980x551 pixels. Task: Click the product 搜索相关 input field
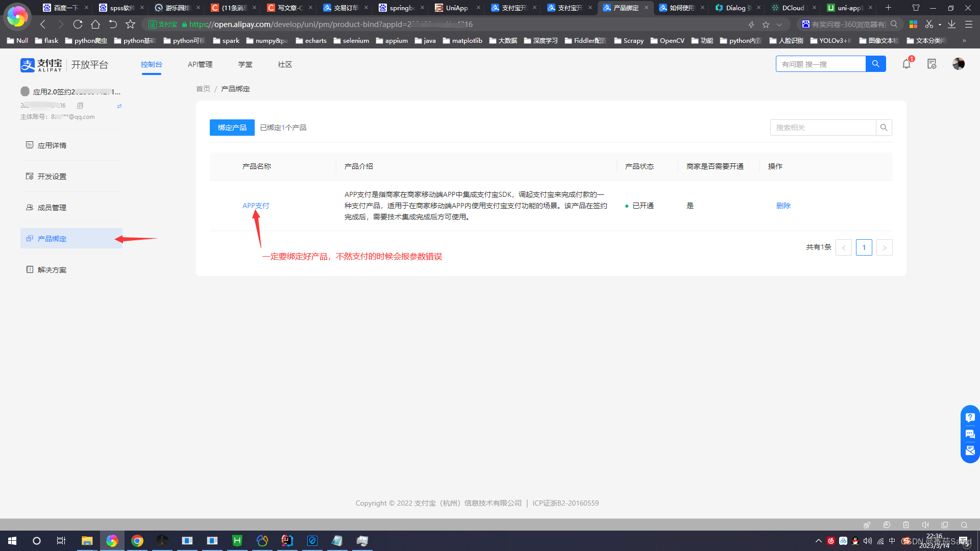point(823,128)
